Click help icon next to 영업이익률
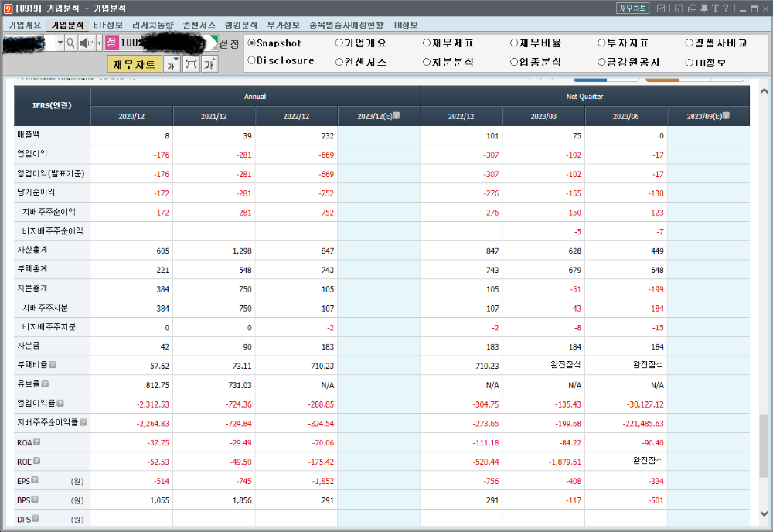This screenshot has height=532, width=773. [x=60, y=403]
